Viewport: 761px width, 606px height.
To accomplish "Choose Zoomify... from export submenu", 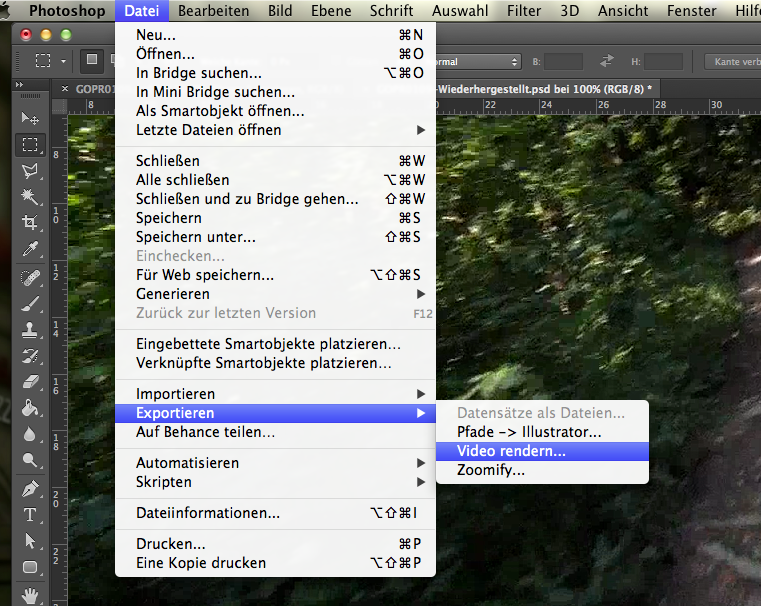I will (x=542, y=470).
